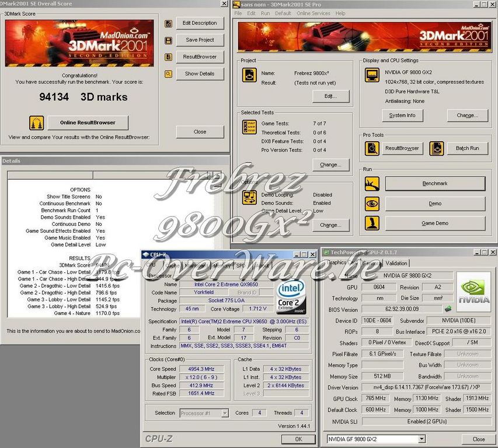The height and width of the screenshot is (448, 498).
Task: Click the Show Details button
Action: [200, 73]
